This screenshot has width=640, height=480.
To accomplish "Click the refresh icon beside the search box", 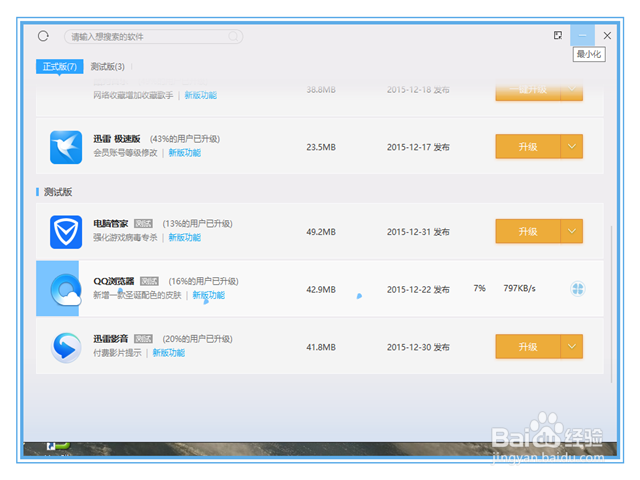I will (x=43, y=36).
